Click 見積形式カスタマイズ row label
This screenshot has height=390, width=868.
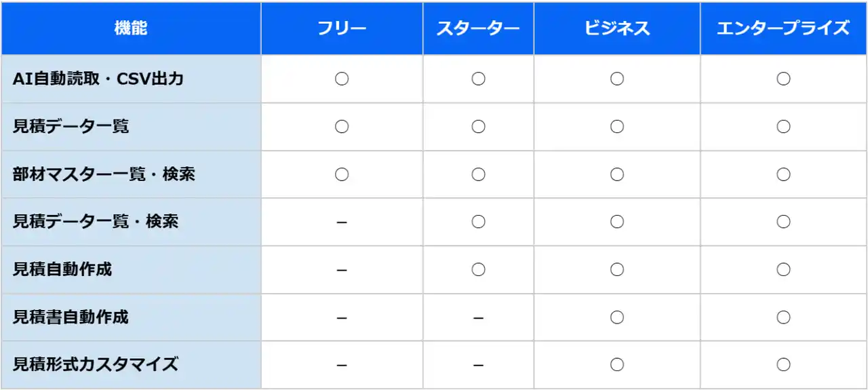point(96,364)
